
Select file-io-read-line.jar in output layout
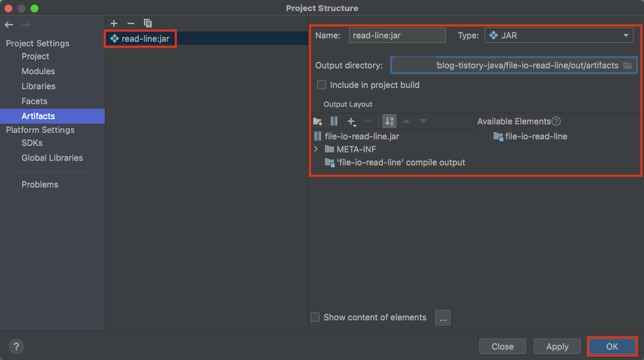click(x=356, y=136)
